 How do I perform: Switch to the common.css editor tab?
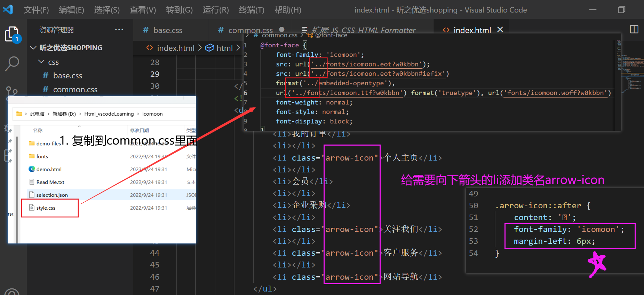pyautogui.click(x=251, y=30)
